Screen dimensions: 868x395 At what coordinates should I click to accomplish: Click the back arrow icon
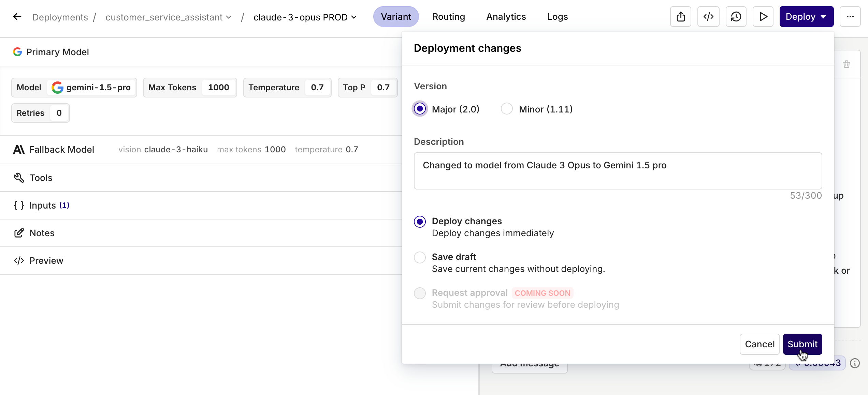coord(17,17)
